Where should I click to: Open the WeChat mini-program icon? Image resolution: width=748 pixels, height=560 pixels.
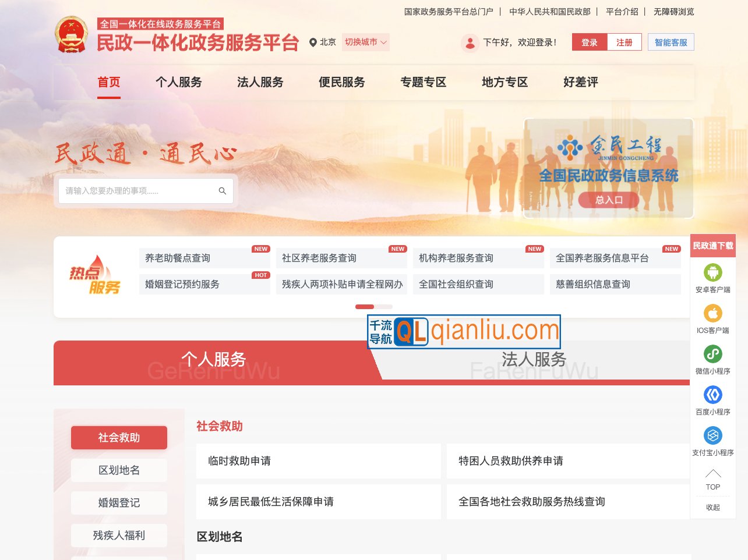pyautogui.click(x=712, y=354)
